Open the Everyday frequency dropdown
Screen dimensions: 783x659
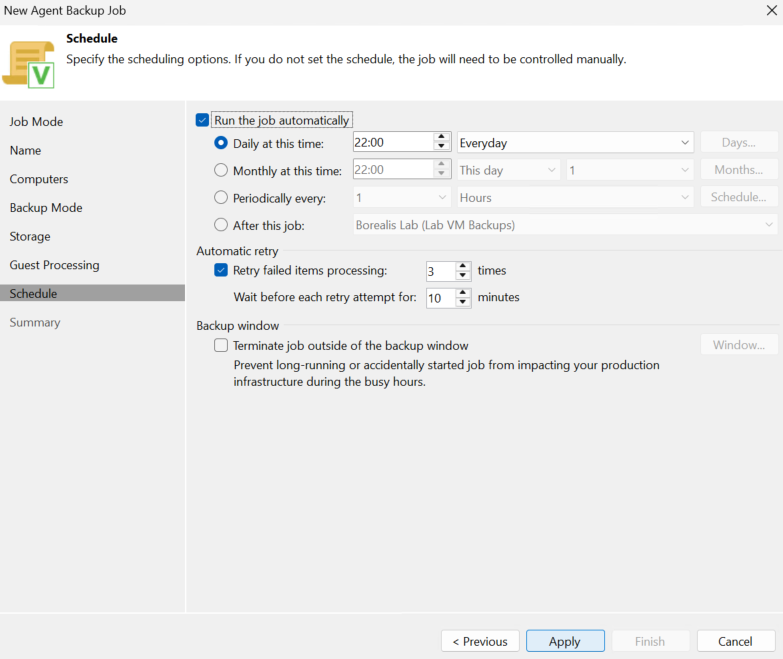(x=575, y=143)
